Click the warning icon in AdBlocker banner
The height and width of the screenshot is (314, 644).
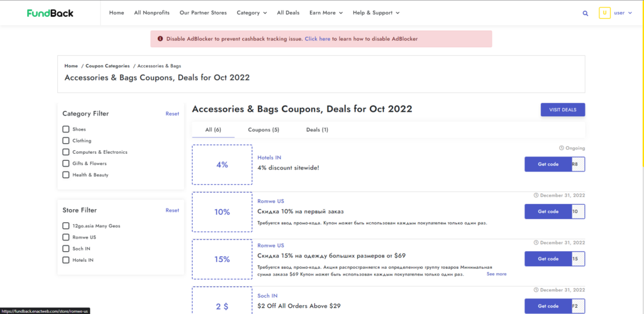click(x=160, y=39)
